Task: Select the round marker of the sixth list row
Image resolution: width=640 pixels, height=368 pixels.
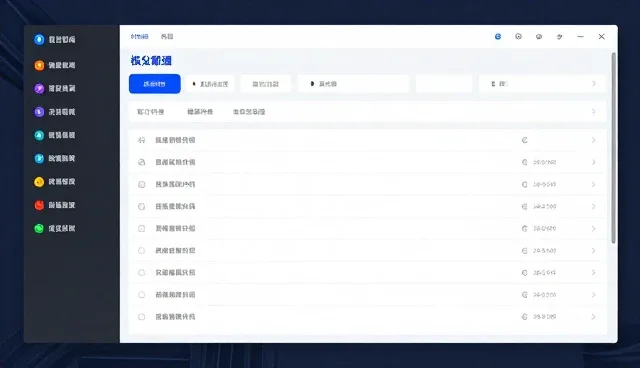Action: click(x=142, y=251)
